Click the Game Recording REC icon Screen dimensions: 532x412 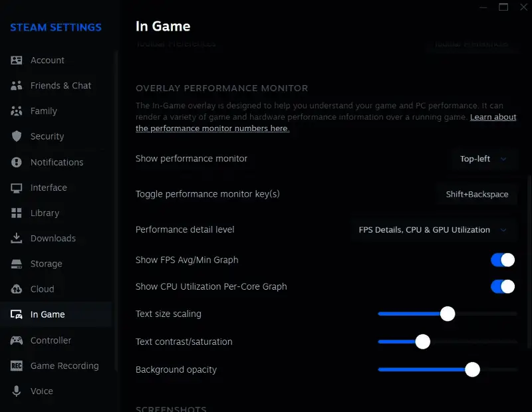(x=17, y=366)
